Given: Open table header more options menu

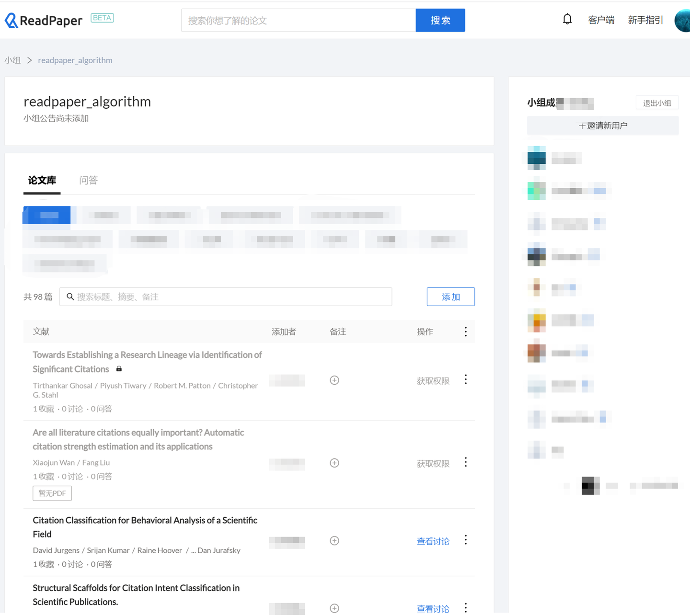Looking at the screenshot, I should pos(466,331).
